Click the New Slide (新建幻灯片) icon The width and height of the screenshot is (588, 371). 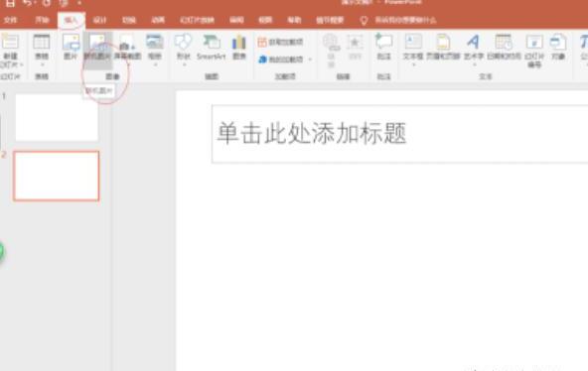[11, 42]
